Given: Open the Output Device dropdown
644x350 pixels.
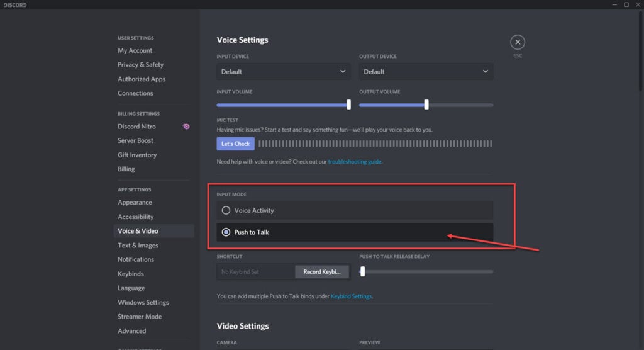Looking at the screenshot, I should (x=426, y=72).
